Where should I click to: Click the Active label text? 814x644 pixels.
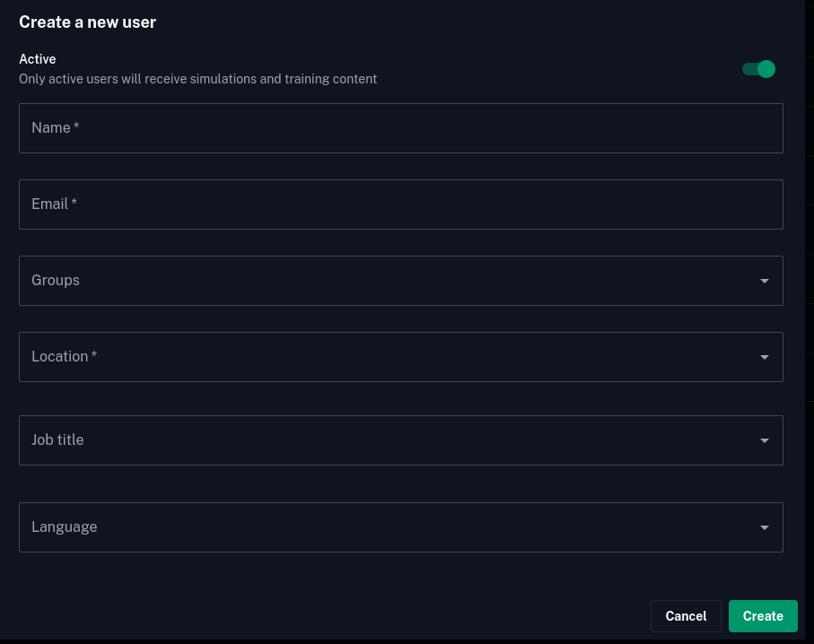click(x=37, y=59)
